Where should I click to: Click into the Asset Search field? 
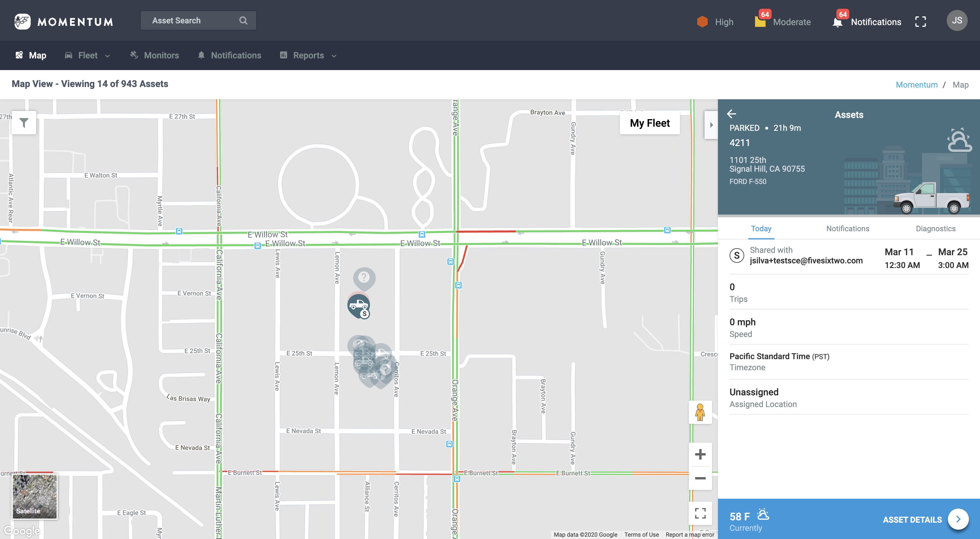pyautogui.click(x=192, y=20)
